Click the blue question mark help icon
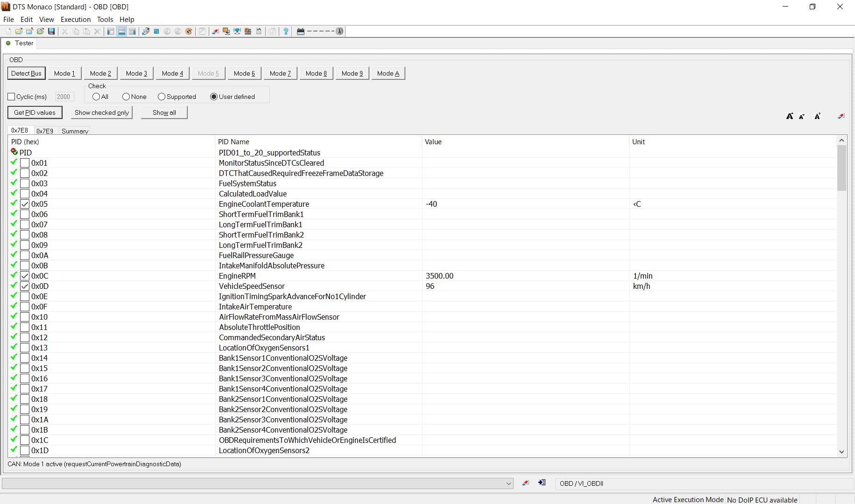 [286, 31]
